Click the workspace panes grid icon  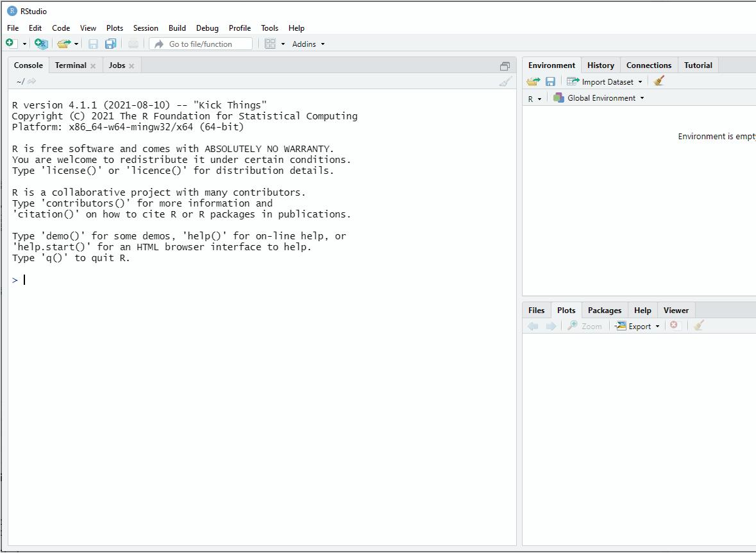(x=271, y=44)
